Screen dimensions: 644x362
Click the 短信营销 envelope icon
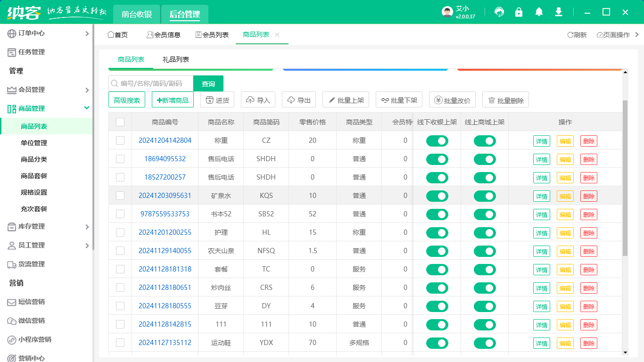click(12, 302)
